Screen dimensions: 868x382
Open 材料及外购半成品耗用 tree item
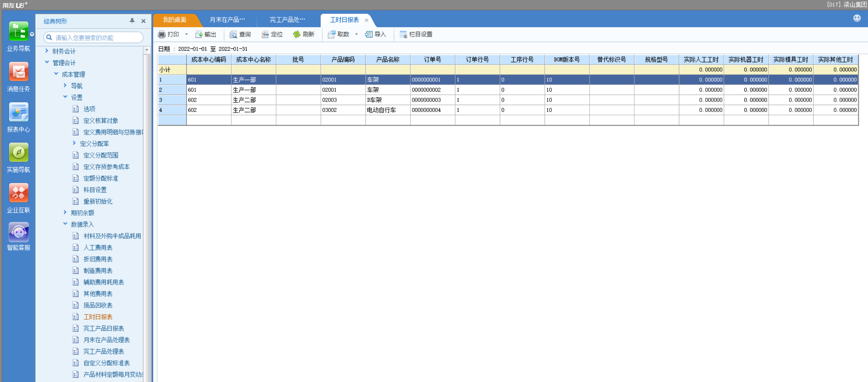point(112,236)
